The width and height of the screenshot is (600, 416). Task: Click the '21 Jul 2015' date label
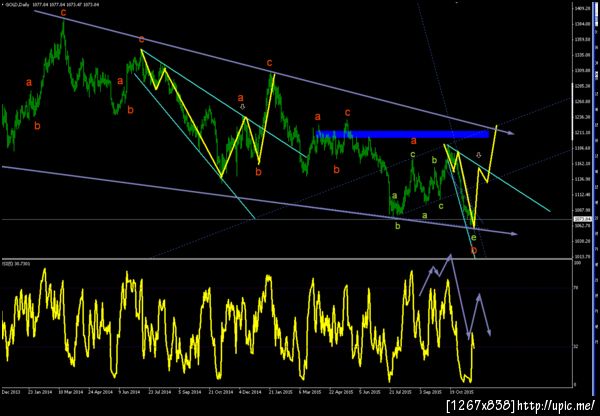click(401, 392)
